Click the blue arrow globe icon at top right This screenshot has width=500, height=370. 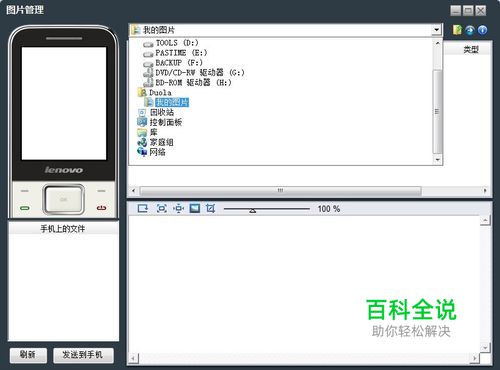pos(470,30)
